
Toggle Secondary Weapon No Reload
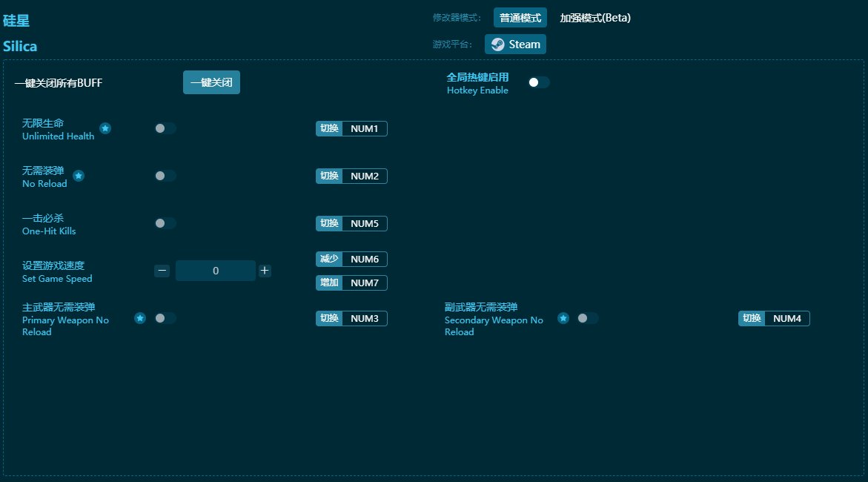[587, 318]
